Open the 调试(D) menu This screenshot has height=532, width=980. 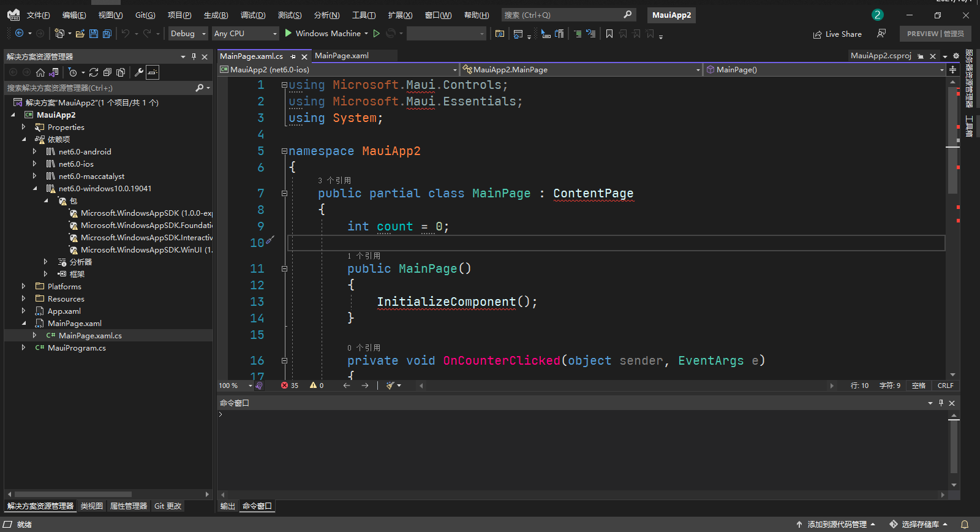[253, 15]
